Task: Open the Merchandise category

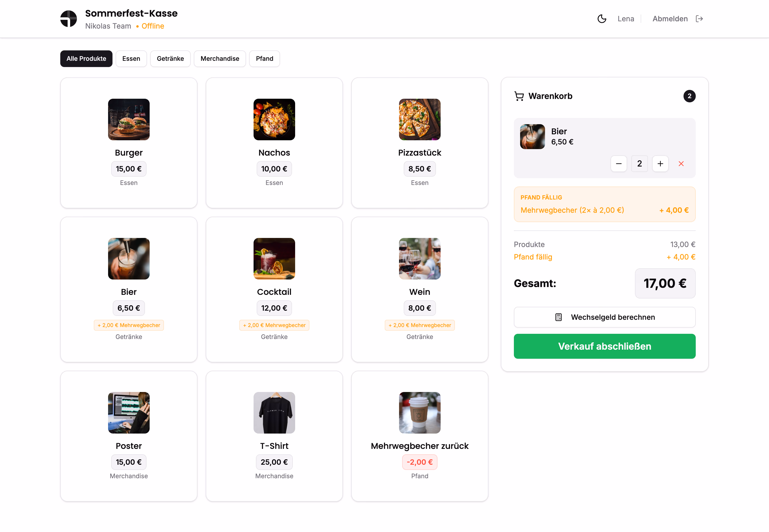Action: pos(220,59)
